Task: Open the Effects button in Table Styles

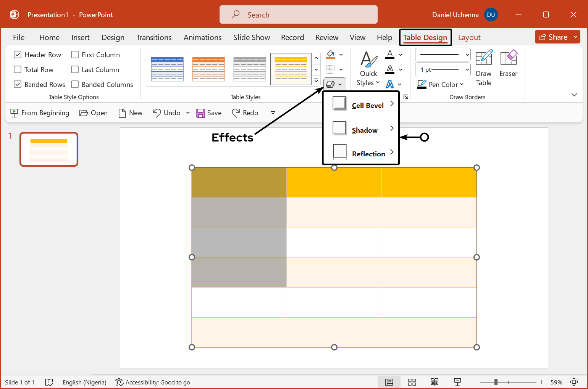Action: pyautogui.click(x=334, y=84)
